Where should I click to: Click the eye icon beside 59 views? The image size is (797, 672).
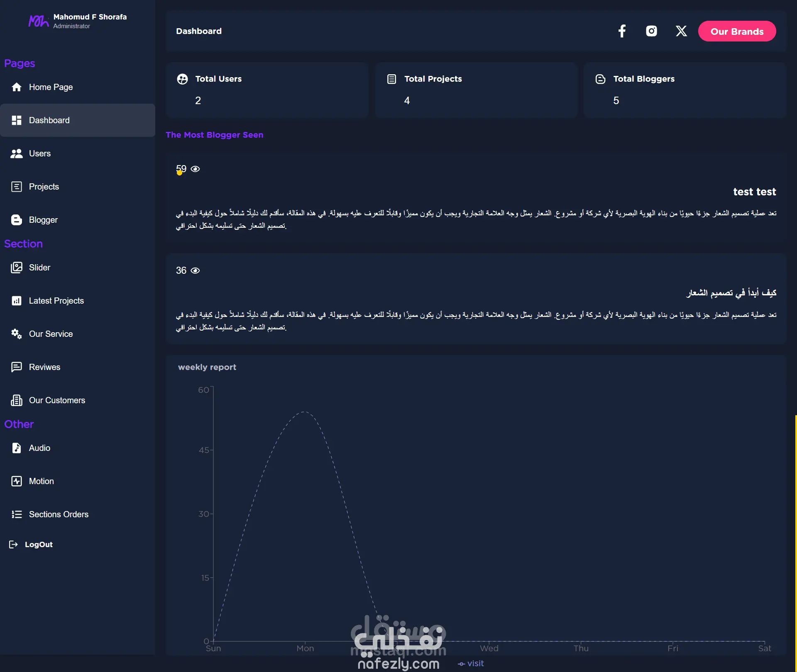tap(195, 169)
